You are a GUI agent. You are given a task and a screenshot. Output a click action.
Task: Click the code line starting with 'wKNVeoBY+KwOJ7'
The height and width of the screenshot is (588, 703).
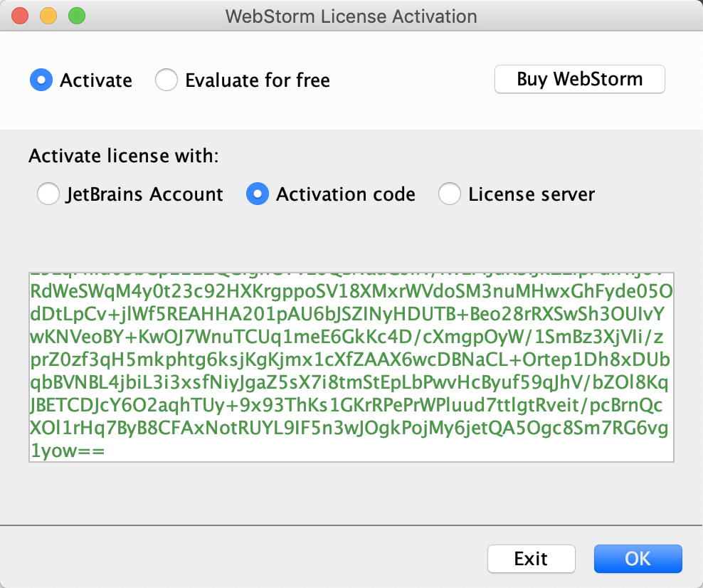coord(347,337)
